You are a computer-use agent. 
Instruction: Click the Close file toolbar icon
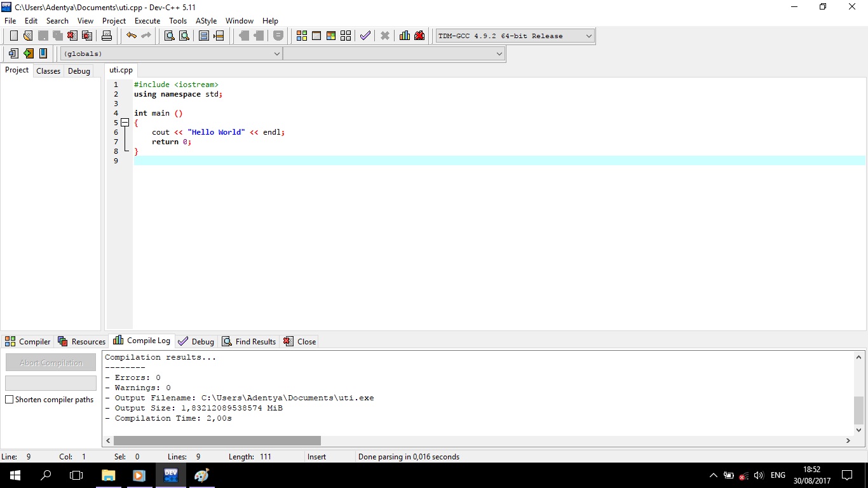point(72,36)
